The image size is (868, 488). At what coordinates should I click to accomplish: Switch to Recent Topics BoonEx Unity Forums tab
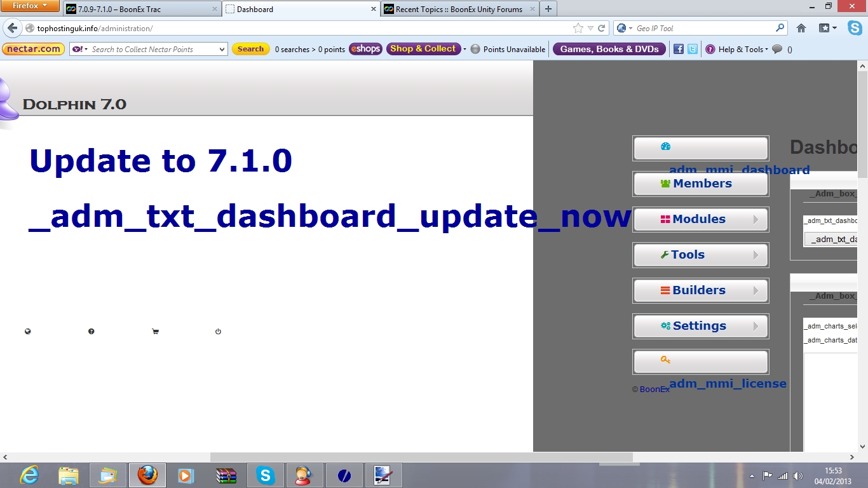pos(460,9)
